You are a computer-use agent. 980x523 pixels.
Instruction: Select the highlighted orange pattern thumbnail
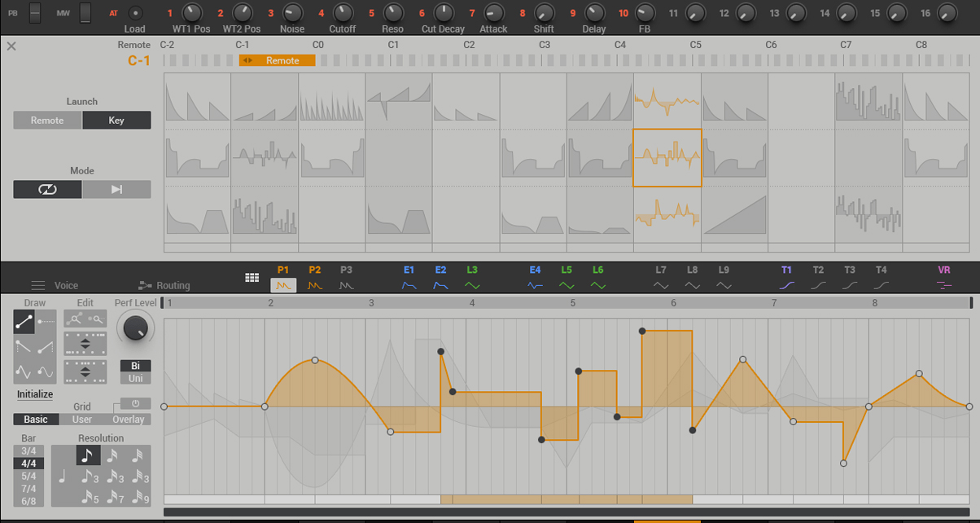[667, 158]
